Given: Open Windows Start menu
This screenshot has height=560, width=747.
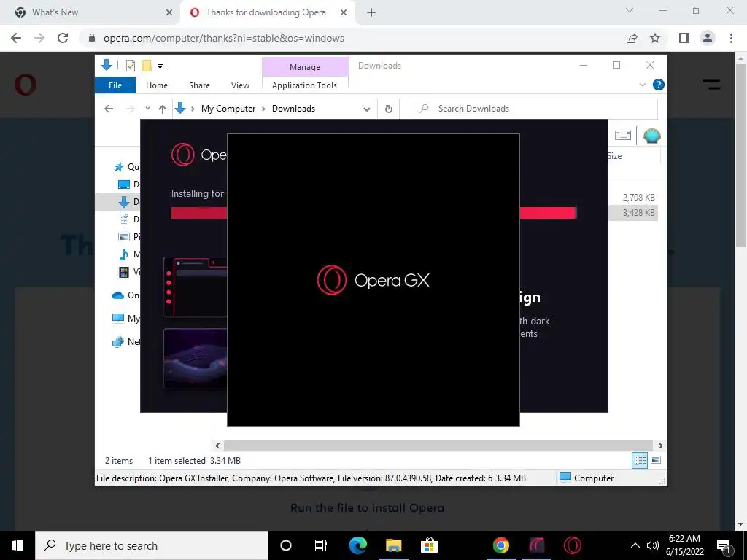Looking at the screenshot, I should (x=18, y=545).
